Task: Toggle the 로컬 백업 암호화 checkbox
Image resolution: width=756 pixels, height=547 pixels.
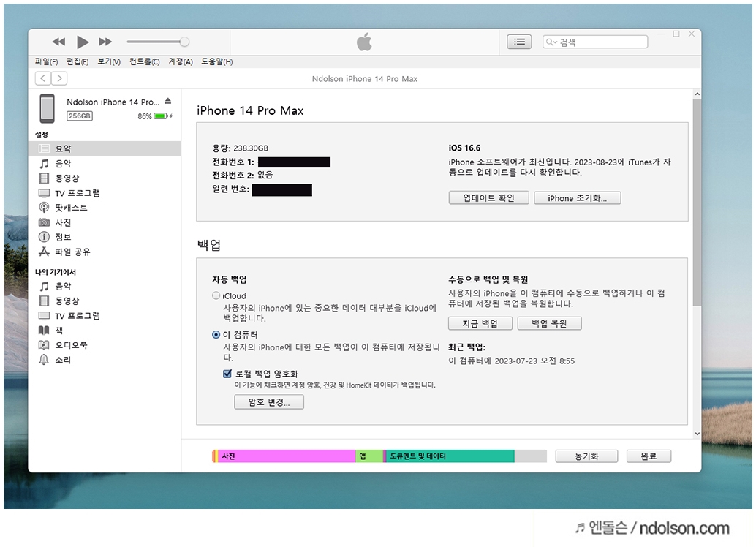Action: tap(227, 374)
